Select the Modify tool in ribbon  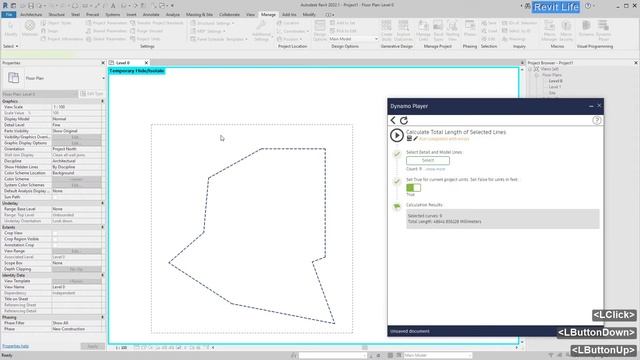[x=11, y=29]
